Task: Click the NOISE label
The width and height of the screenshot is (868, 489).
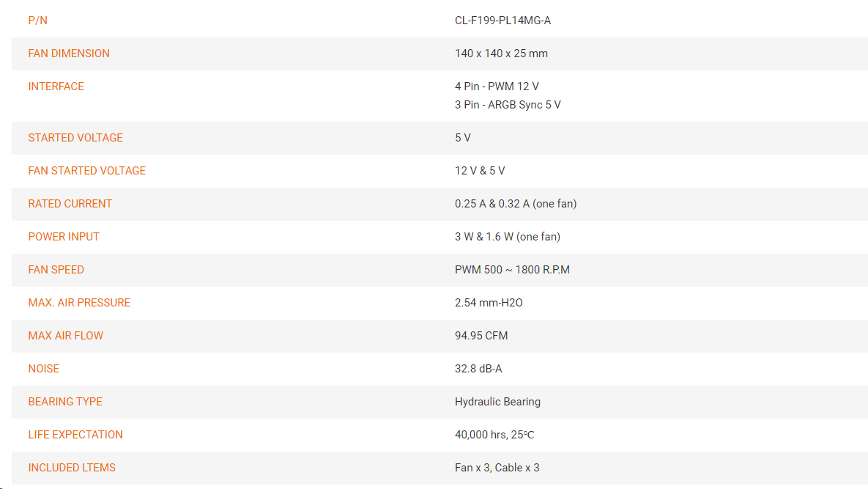Action: [x=44, y=369]
